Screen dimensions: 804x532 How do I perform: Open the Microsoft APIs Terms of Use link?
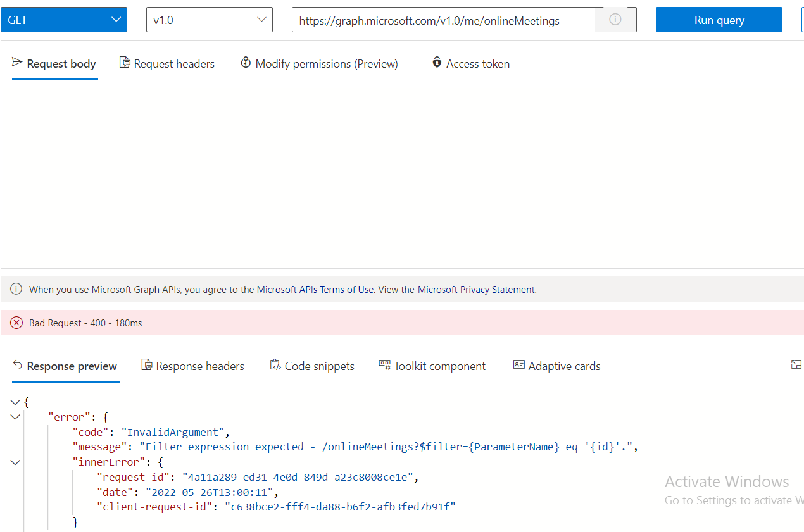(x=316, y=289)
